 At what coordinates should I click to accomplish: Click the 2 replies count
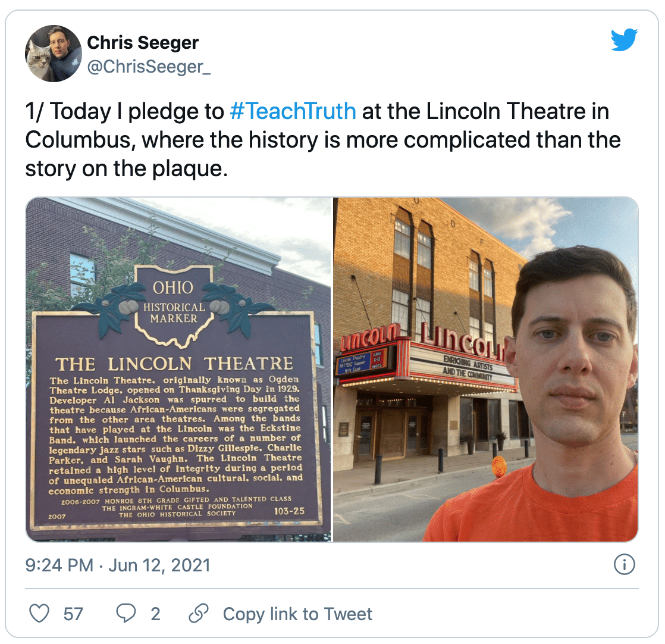[x=156, y=614]
